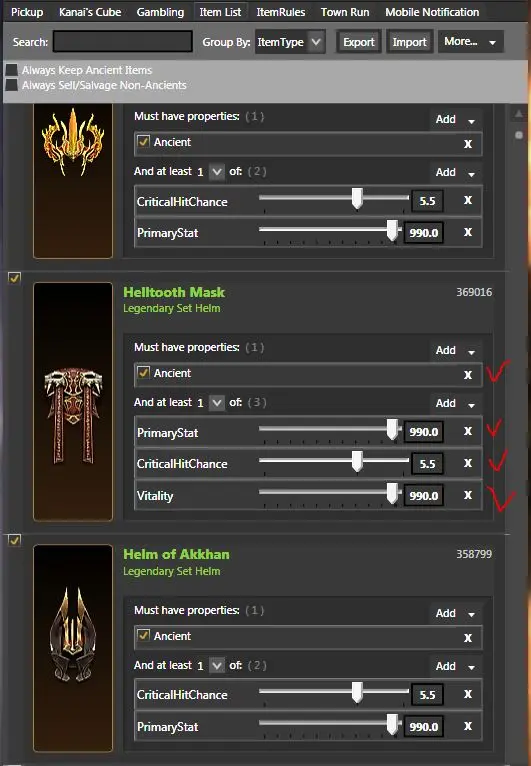531x766 pixels.
Task: Switch to the Kanai's Cube tab
Action: (x=90, y=12)
